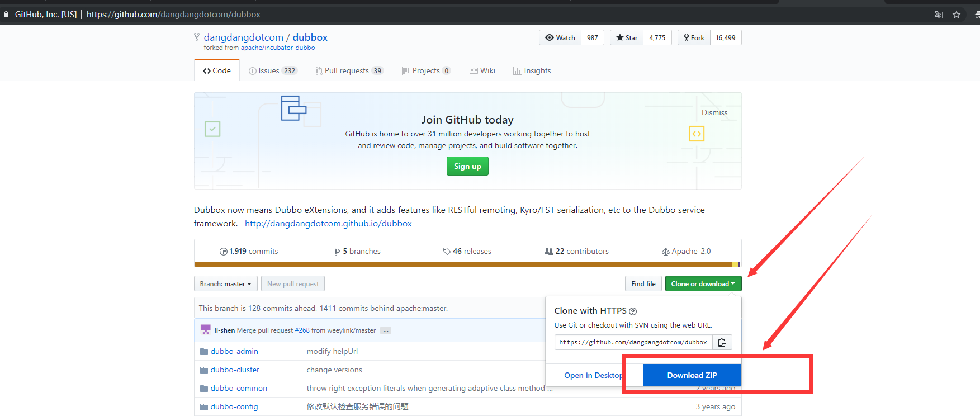Click New pull request button
Screen dimensions: 980x416
[x=293, y=283]
